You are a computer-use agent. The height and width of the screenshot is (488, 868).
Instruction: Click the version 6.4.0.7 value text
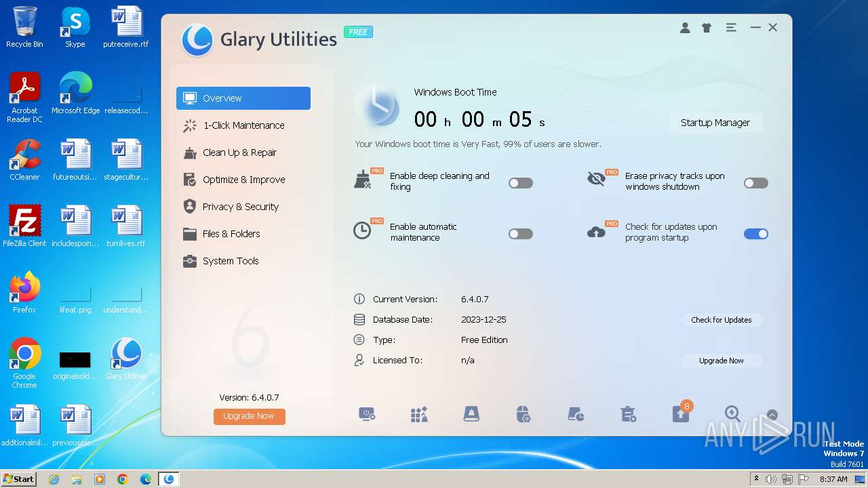tap(475, 299)
